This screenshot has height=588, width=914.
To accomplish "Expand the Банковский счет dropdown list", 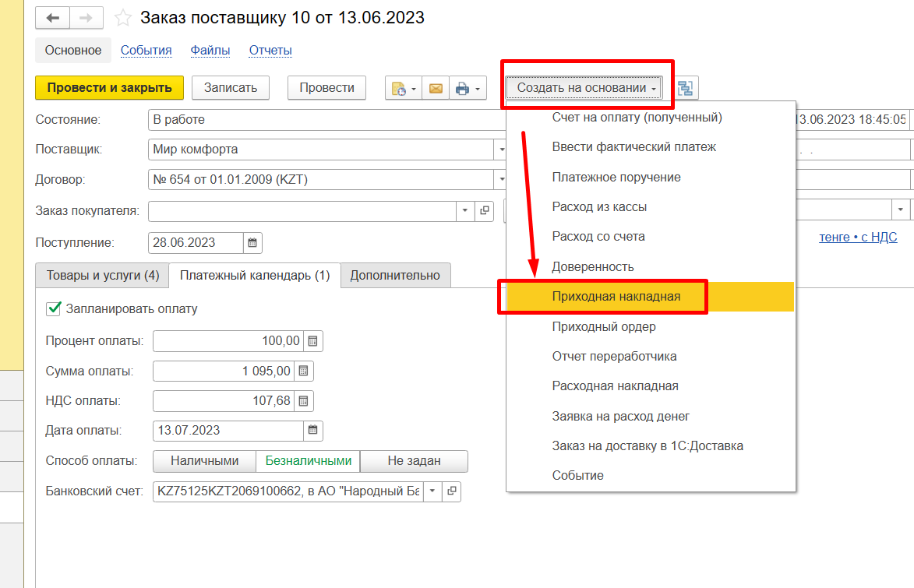I will (432, 491).
